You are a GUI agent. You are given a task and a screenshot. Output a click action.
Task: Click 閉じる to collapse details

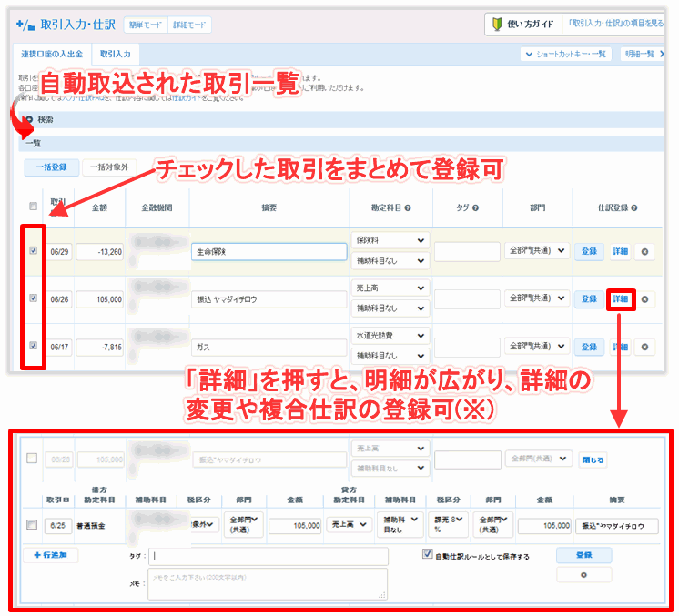(593, 459)
